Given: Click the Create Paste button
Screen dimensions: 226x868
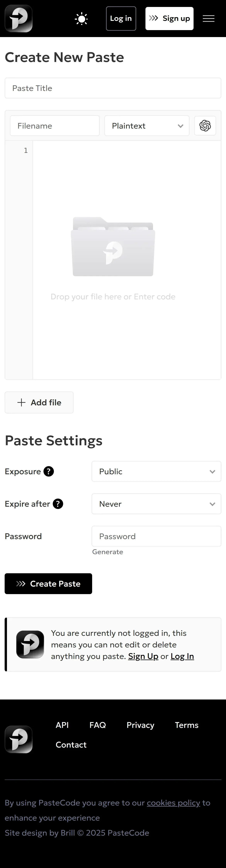Looking at the screenshot, I should tap(48, 584).
